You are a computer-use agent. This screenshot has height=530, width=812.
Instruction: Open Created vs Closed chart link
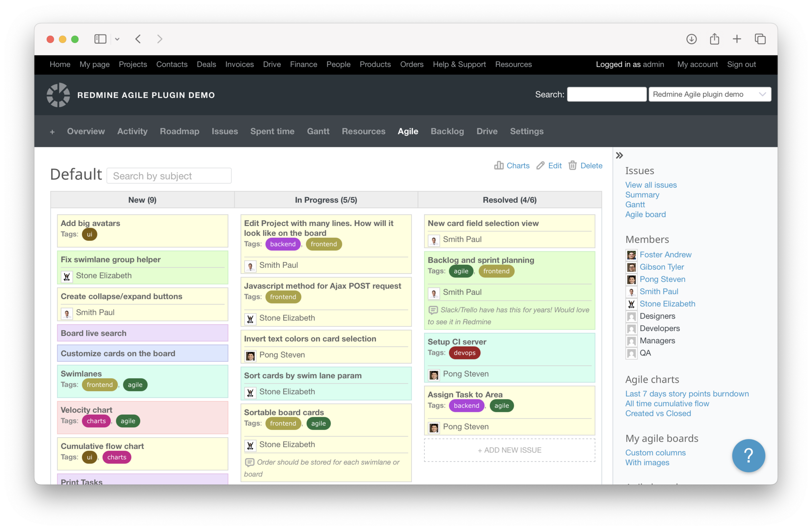pyautogui.click(x=658, y=413)
